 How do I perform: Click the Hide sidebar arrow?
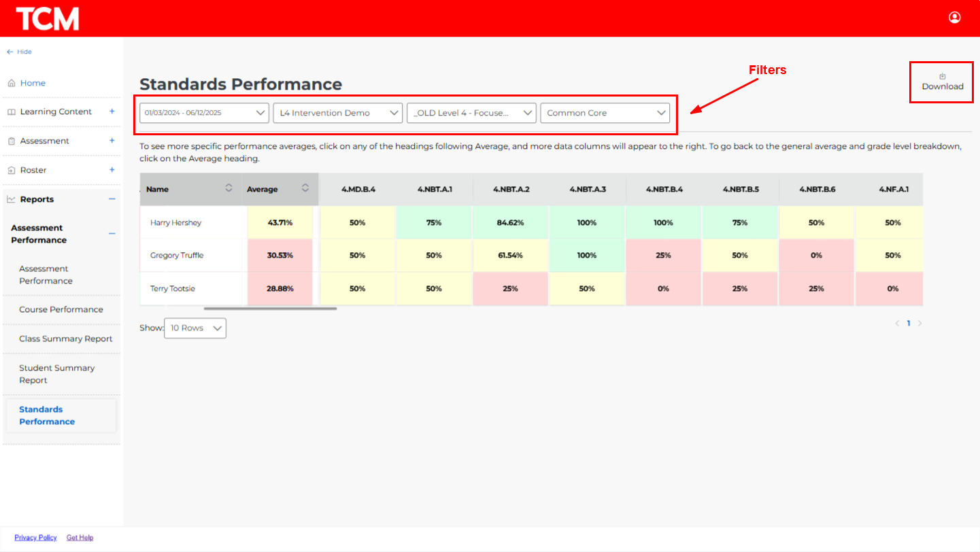(x=10, y=52)
